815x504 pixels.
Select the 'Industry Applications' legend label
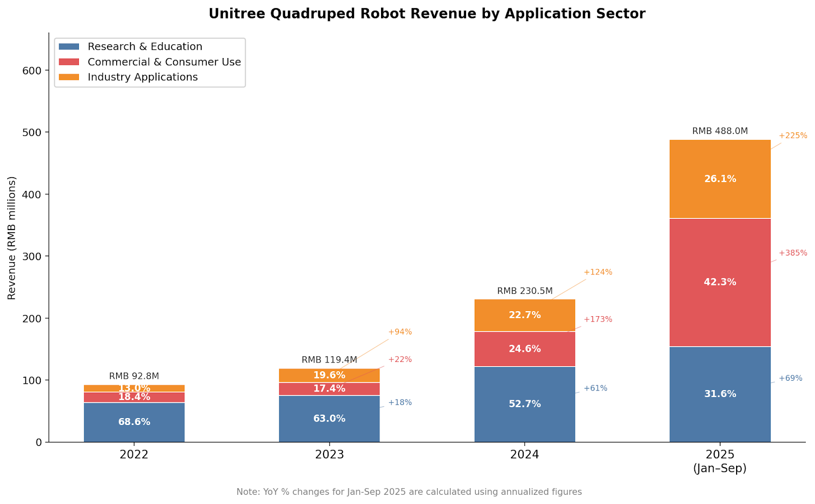point(143,77)
